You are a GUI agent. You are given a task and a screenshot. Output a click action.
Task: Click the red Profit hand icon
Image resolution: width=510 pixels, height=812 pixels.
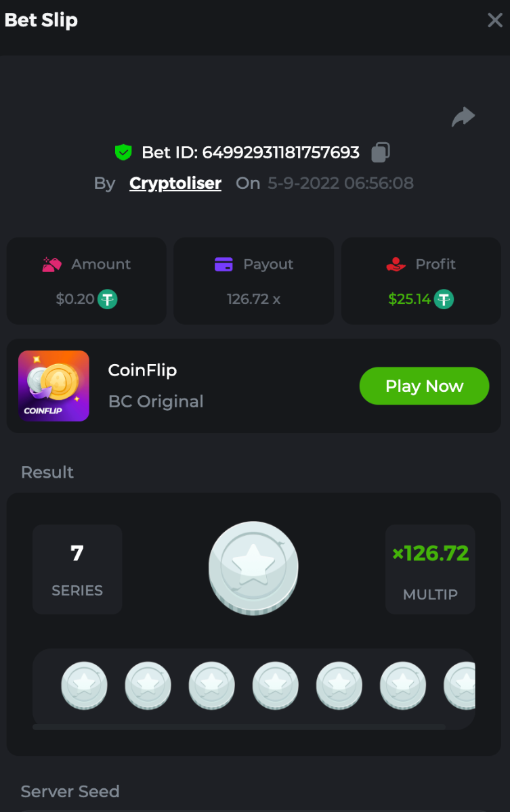[x=396, y=265]
